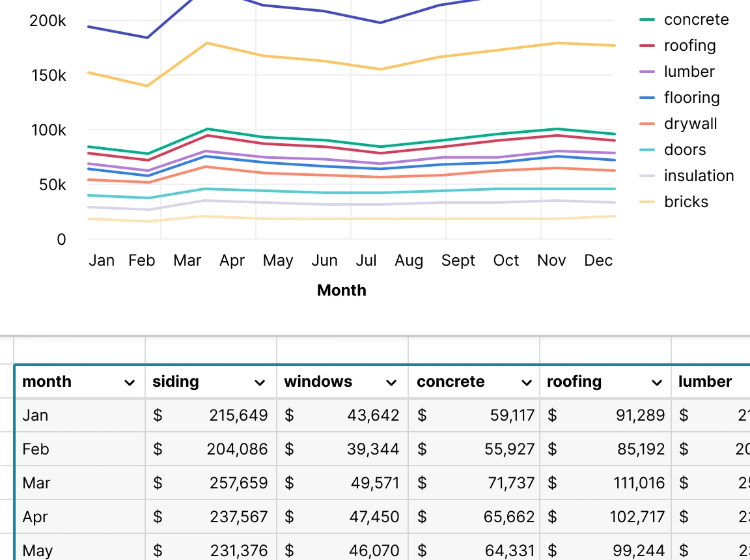Click the lumber column header

[705, 382]
